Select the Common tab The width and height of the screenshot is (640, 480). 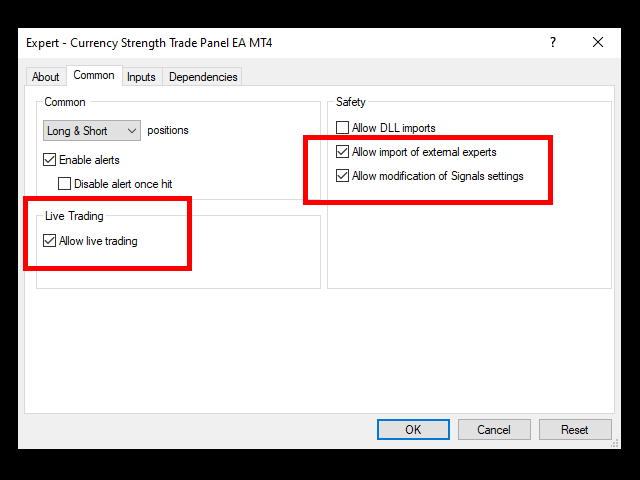point(94,76)
